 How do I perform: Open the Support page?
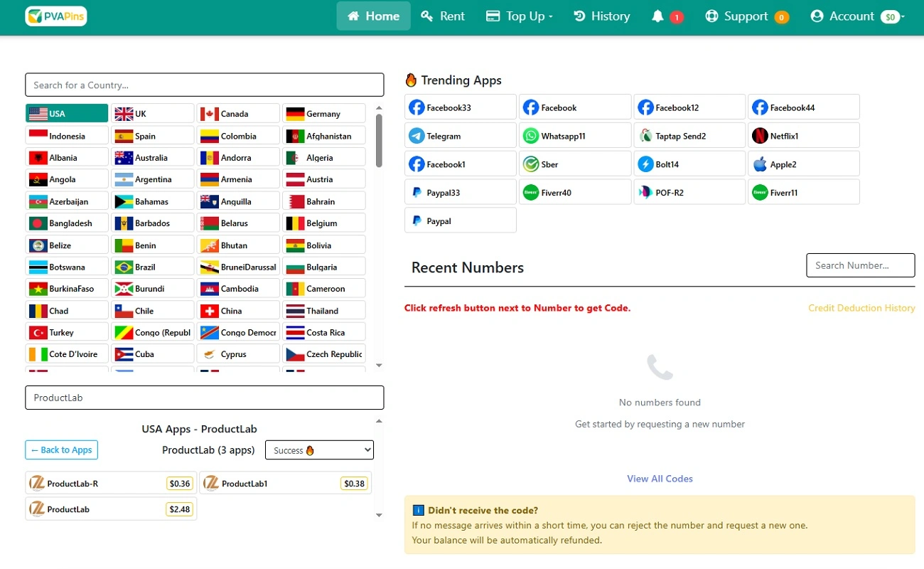click(747, 16)
